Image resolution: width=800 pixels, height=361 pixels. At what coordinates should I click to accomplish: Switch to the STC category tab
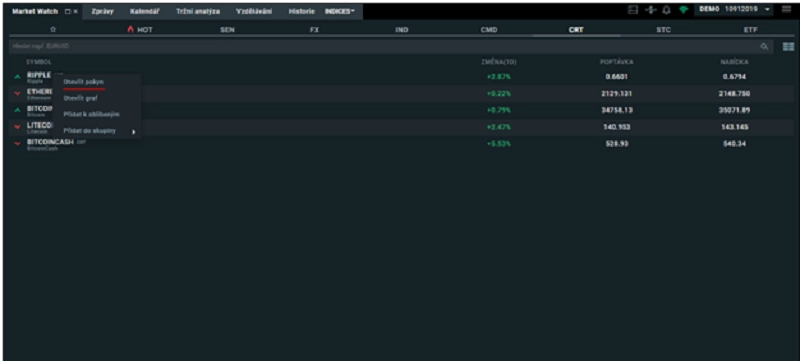click(x=663, y=30)
